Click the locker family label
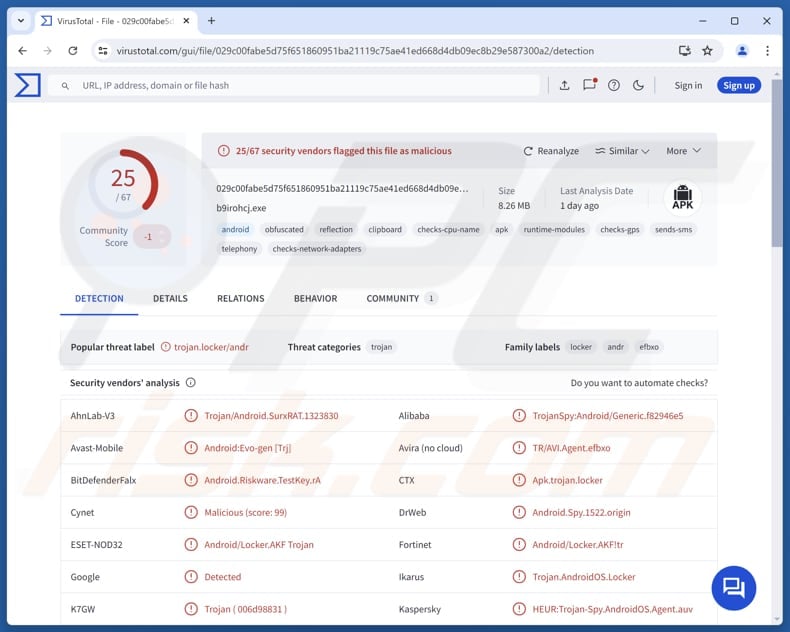 point(581,347)
